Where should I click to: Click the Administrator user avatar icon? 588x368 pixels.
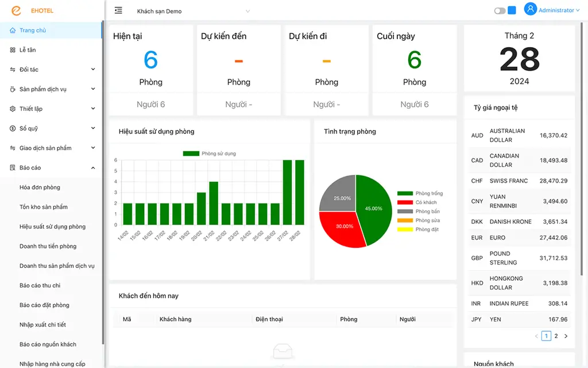(x=530, y=9)
